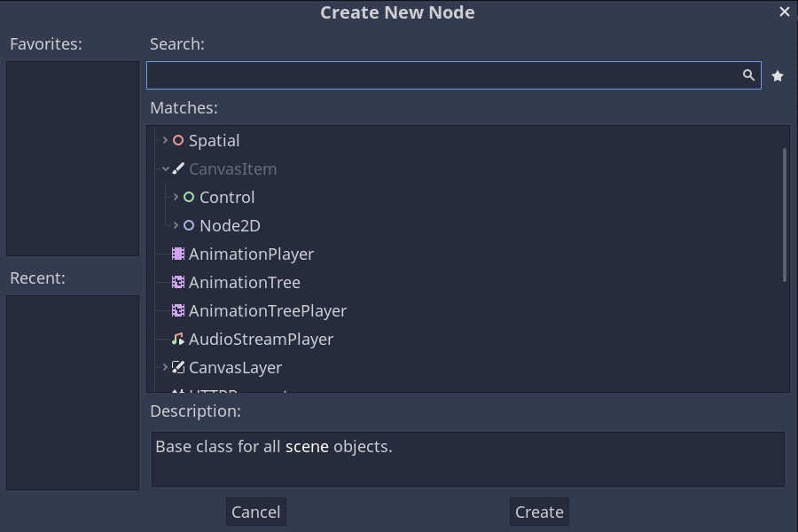Select AnimationTreePlayer in the matches list
Screen dimensions: 798x532
point(266,310)
